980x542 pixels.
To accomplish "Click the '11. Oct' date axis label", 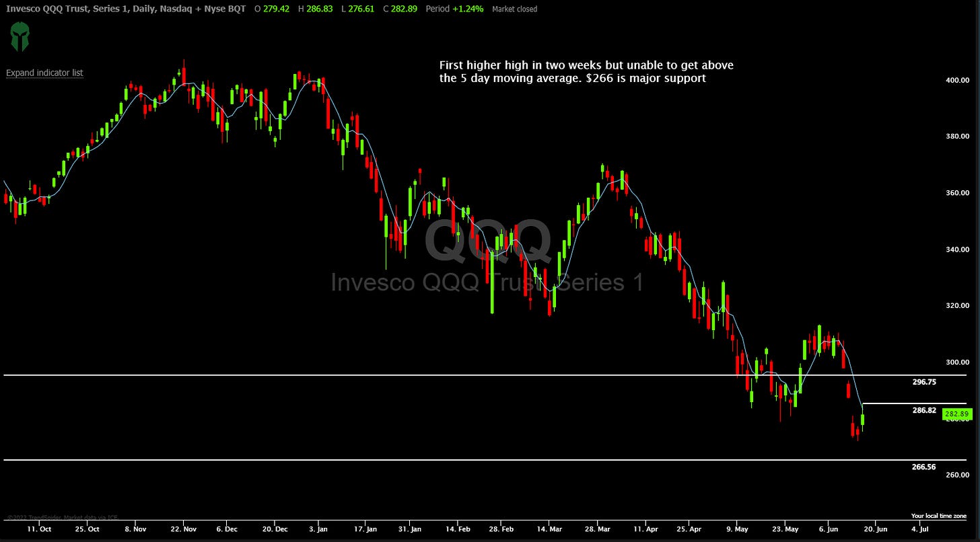I will (x=40, y=529).
